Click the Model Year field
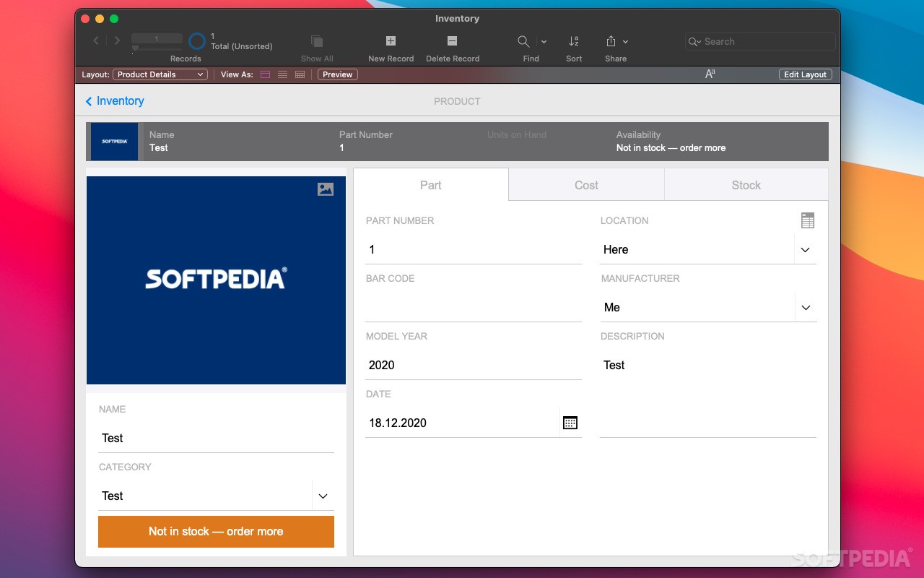Image resolution: width=924 pixels, height=578 pixels. [474, 365]
